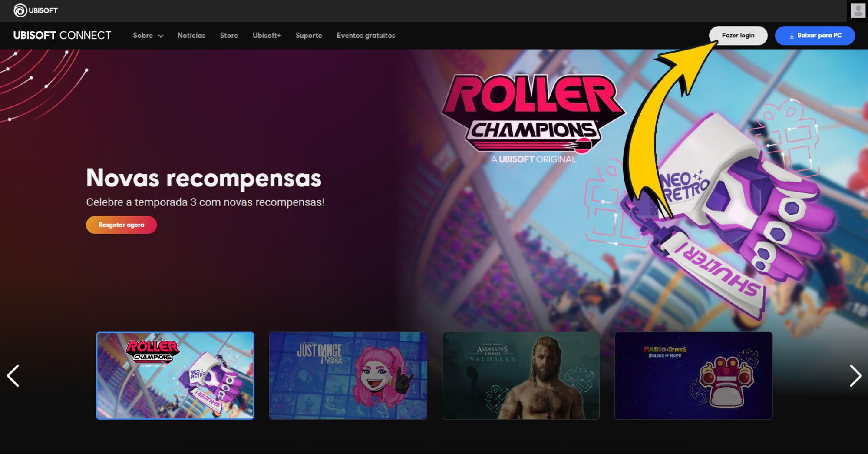The width and height of the screenshot is (868, 454).
Task: Click the Ubisoft swirl logo icon
Action: click(x=20, y=10)
